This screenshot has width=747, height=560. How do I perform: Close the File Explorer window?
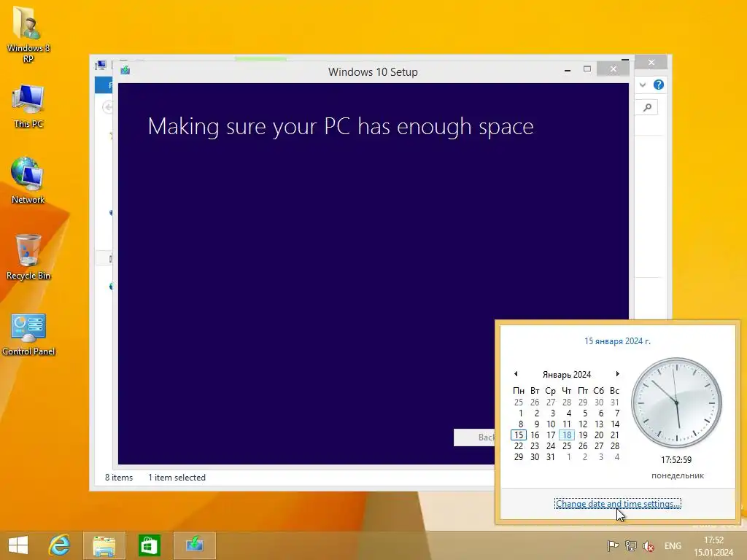click(x=651, y=63)
